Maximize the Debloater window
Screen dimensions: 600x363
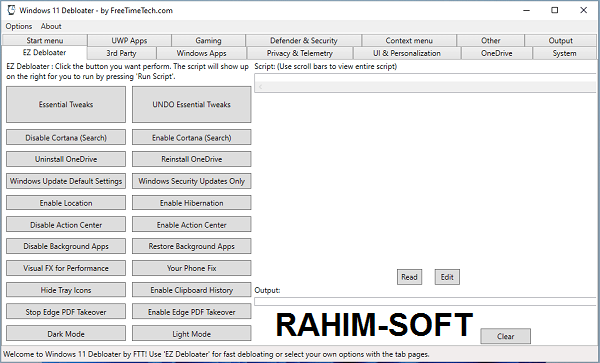click(554, 10)
